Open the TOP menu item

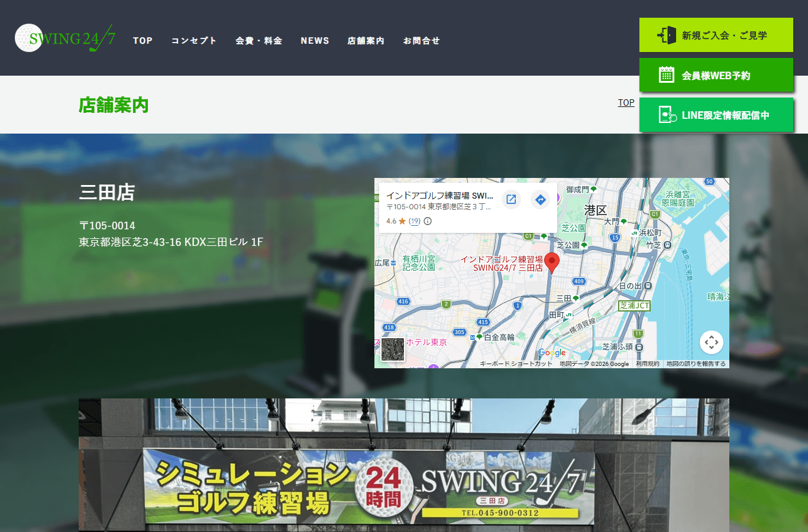(x=143, y=41)
